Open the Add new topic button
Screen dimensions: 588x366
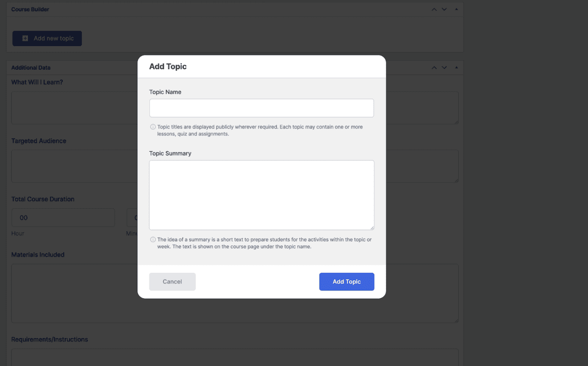[x=47, y=38]
